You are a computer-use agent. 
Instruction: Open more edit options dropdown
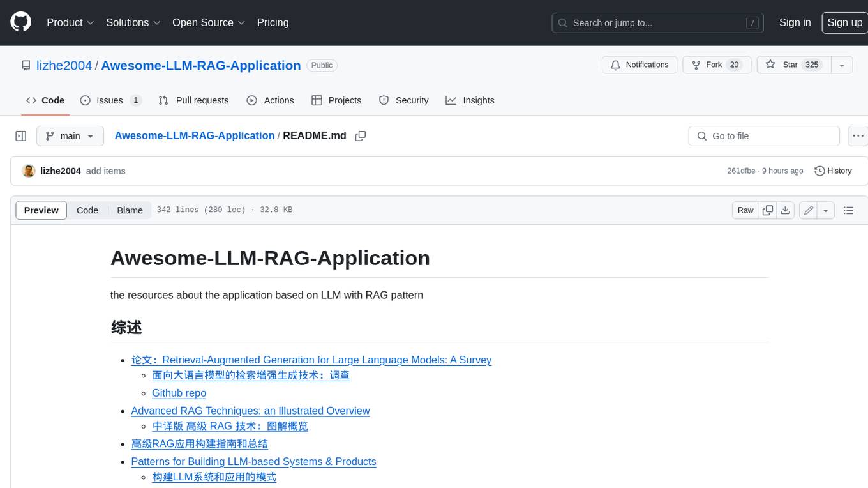coord(826,210)
